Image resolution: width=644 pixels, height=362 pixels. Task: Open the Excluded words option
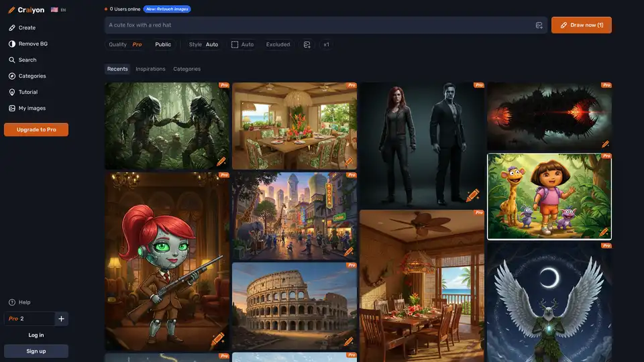(x=278, y=44)
